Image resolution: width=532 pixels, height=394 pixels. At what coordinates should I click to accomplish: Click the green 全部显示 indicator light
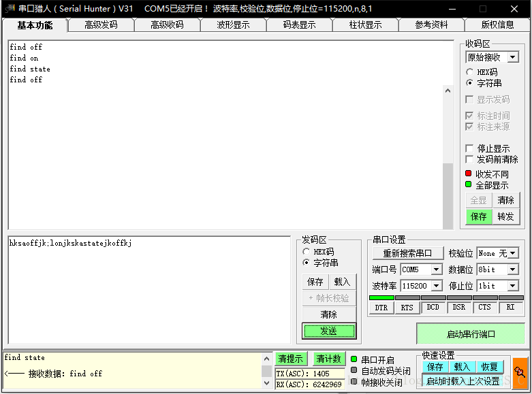pyautogui.click(x=469, y=184)
